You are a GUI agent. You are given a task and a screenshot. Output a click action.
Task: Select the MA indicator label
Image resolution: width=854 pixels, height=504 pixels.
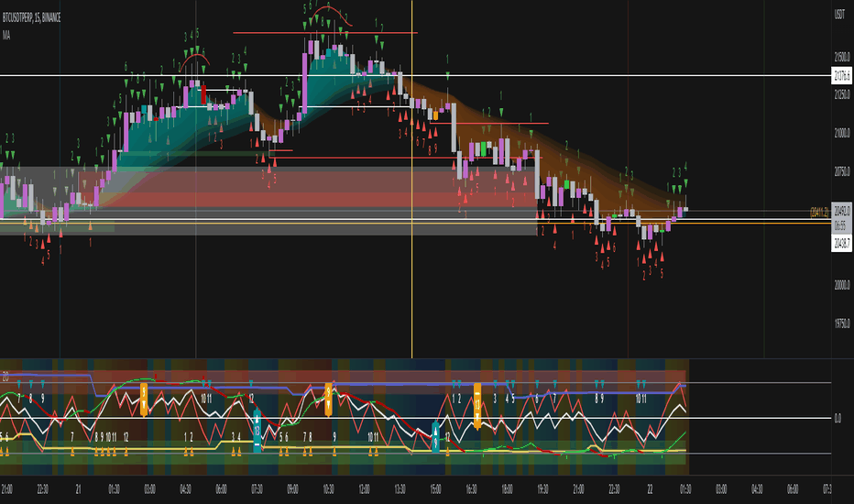(x=6, y=36)
